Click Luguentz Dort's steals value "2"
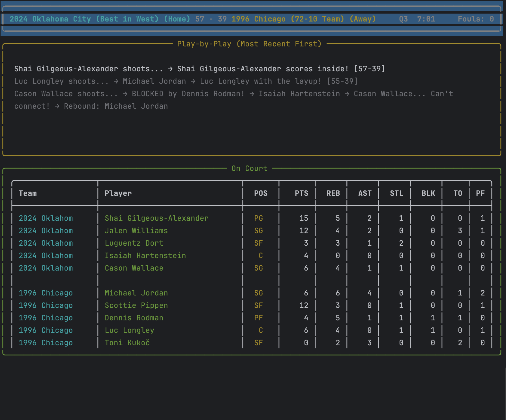Image resolution: width=506 pixels, height=420 pixels. 401,243
